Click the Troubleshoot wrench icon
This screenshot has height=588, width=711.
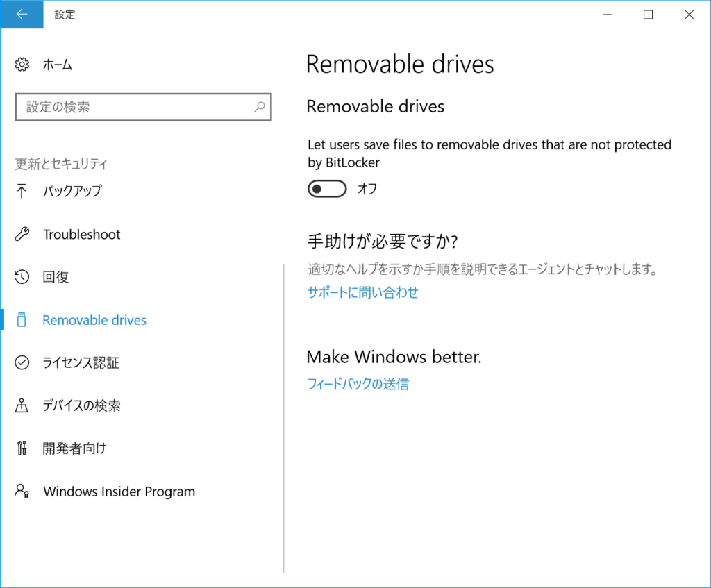[x=22, y=234]
